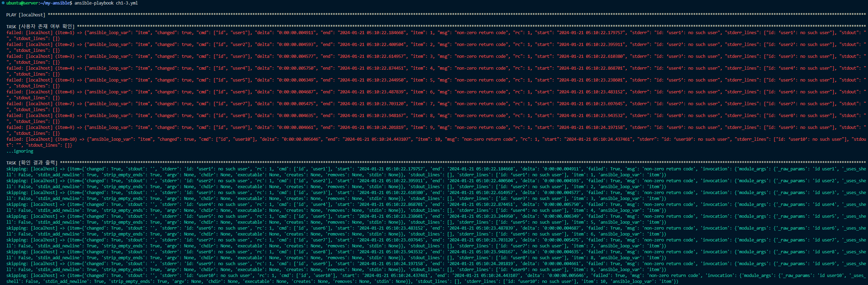Click 'skipping:' on the 'id user7' result line
This screenshot has height=285, width=868.
(17, 240)
